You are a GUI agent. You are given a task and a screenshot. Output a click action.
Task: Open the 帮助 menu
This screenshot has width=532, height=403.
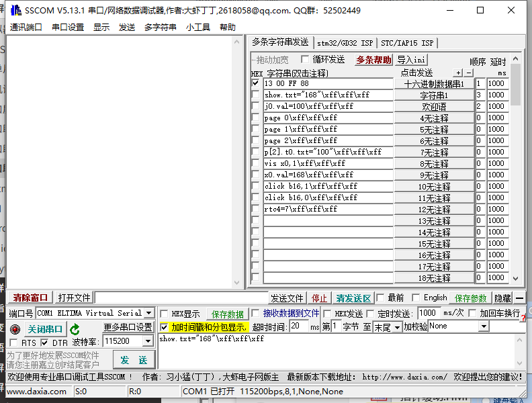pos(227,27)
